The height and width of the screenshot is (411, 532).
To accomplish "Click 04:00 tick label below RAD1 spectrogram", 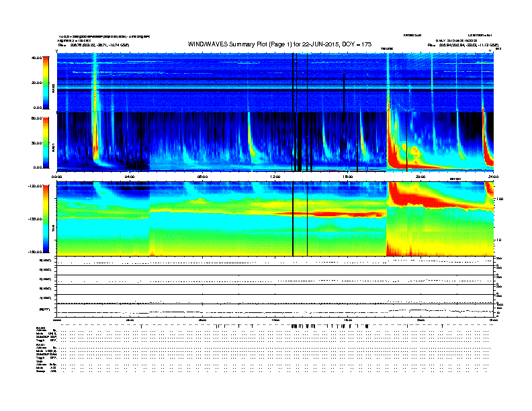I will [x=130, y=177].
